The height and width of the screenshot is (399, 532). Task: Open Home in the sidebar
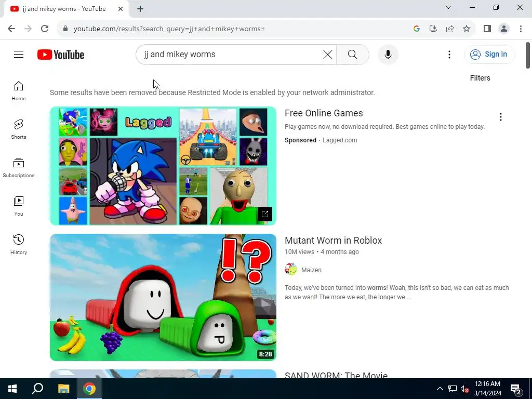coord(19,91)
